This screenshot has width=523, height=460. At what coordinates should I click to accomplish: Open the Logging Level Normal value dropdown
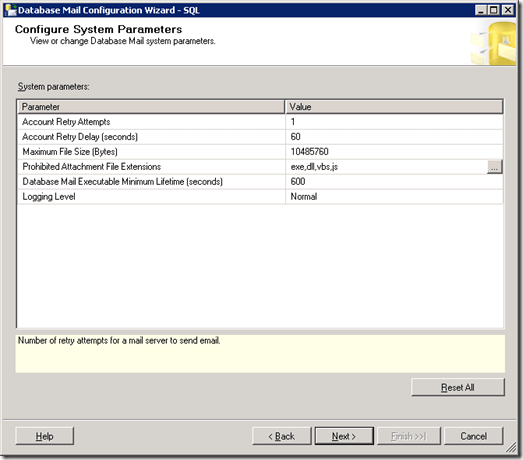[x=394, y=197]
